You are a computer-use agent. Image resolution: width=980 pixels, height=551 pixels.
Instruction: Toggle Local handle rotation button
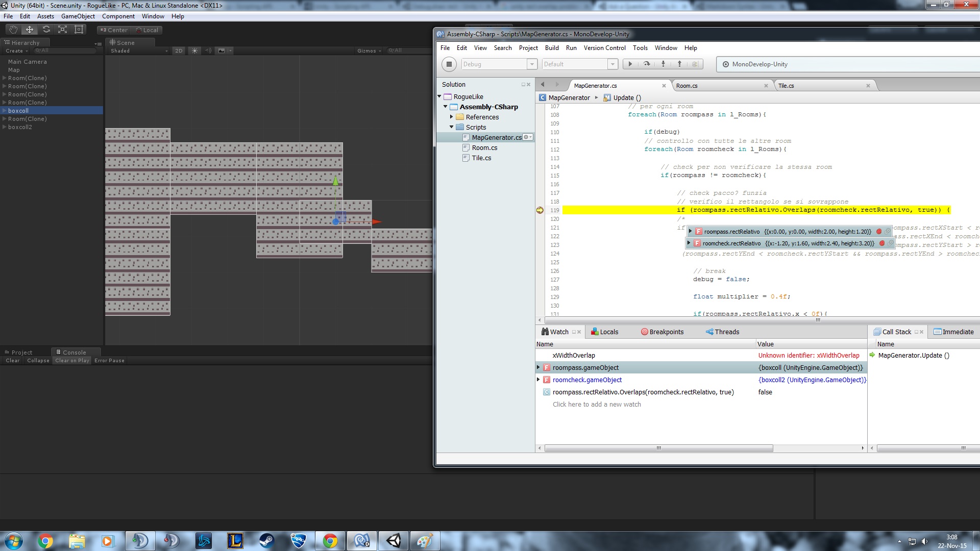[x=147, y=30]
